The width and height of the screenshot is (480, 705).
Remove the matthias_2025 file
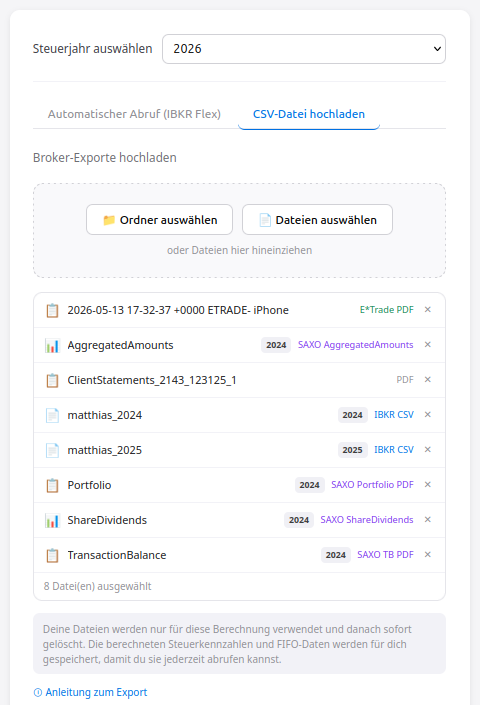[428, 450]
